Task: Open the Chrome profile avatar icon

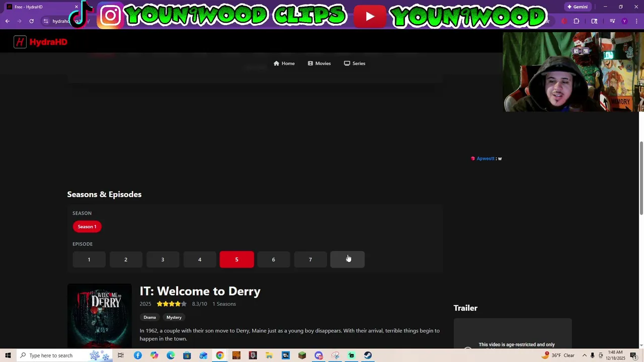Action: (624, 21)
